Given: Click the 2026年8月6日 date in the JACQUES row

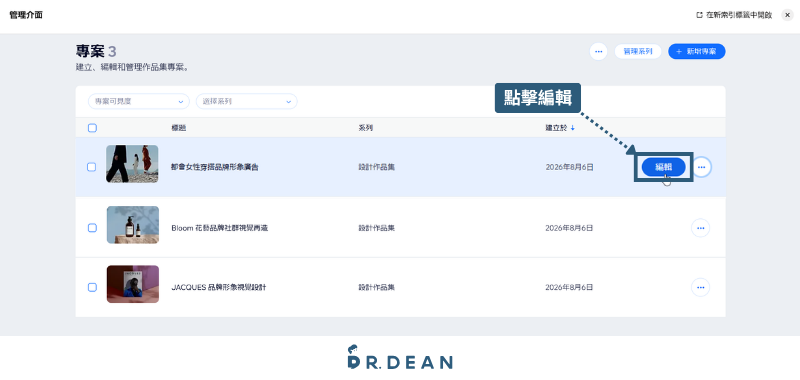Looking at the screenshot, I should coord(569,287).
